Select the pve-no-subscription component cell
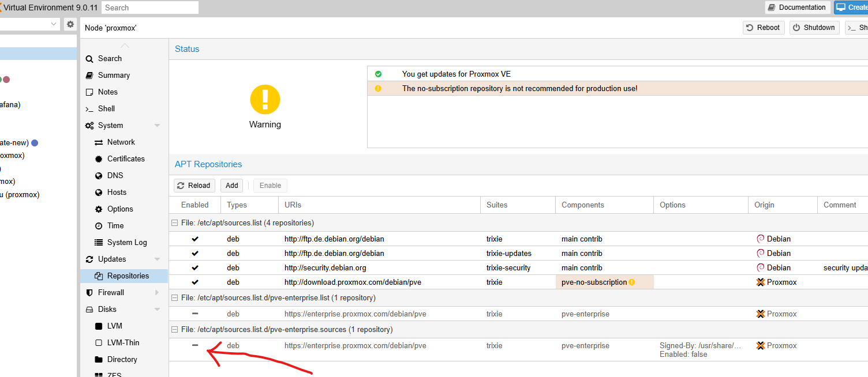Image resolution: width=868 pixels, height=377 pixels. [604, 282]
